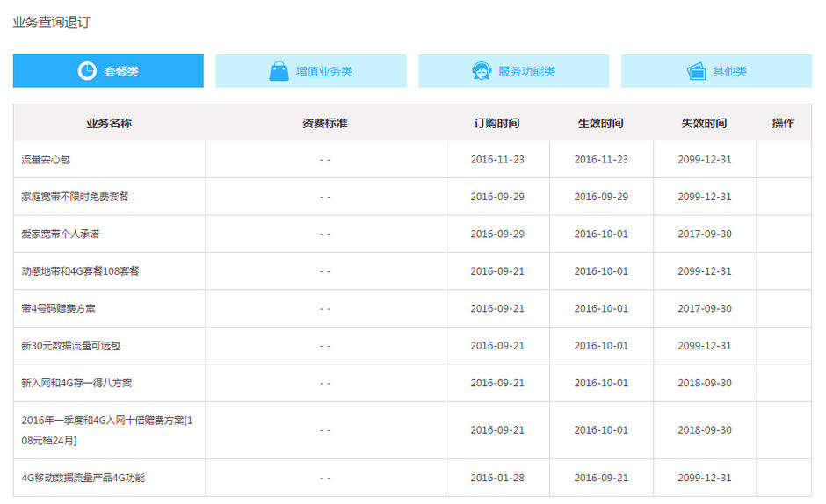Click the 生效时间 column header
This screenshot has width=826, height=504.
click(600, 123)
